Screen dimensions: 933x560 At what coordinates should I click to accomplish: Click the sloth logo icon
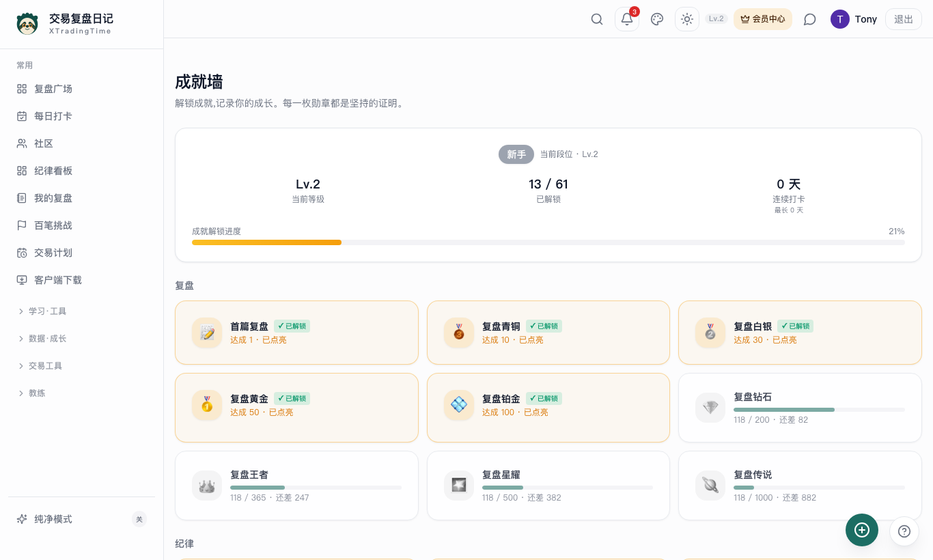27,24
